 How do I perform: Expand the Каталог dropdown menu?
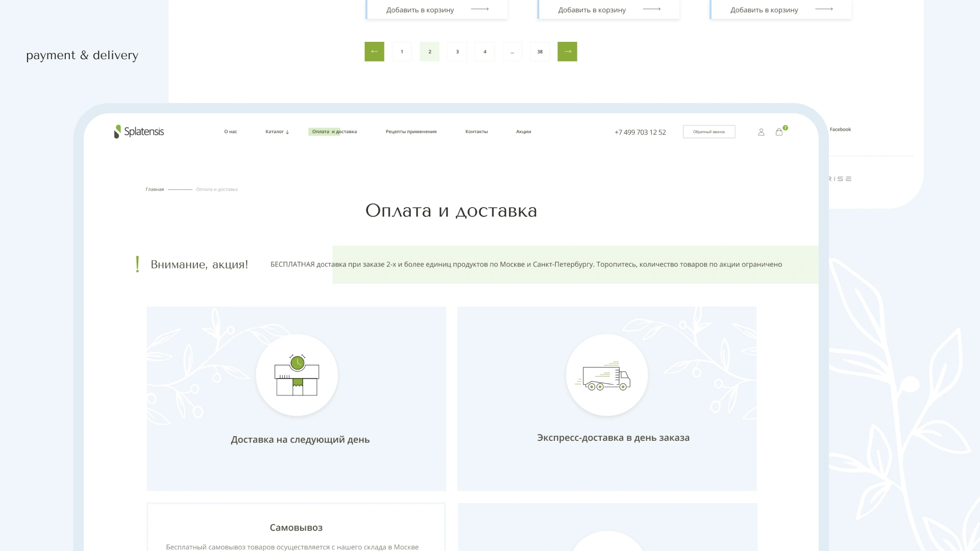click(x=277, y=132)
